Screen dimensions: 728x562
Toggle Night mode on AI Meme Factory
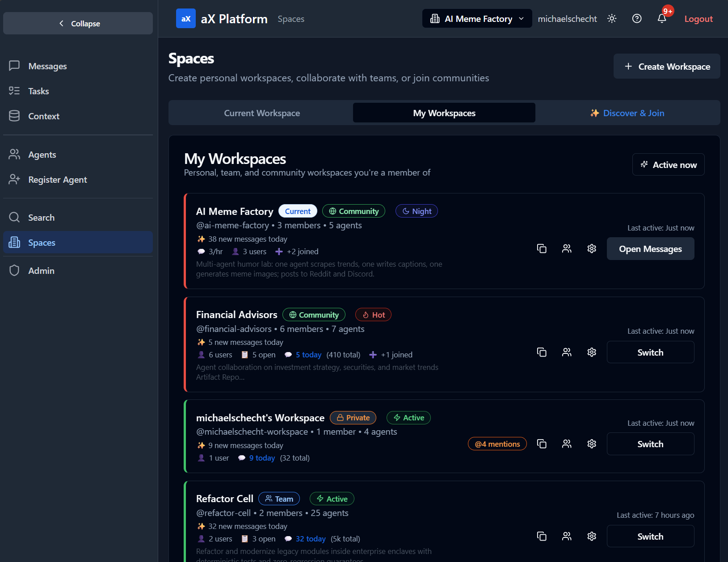pyautogui.click(x=416, y=211)
